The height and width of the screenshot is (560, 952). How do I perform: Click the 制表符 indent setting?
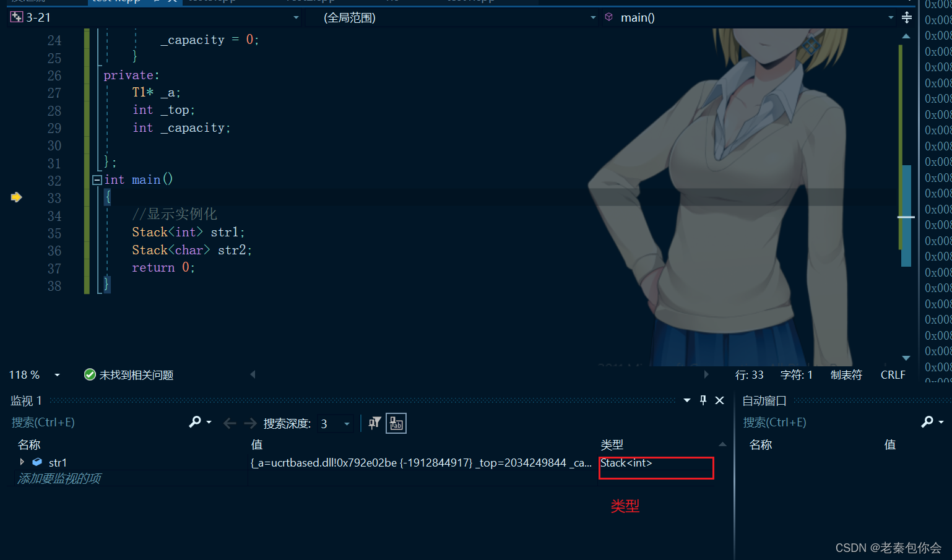pos(846,375)
